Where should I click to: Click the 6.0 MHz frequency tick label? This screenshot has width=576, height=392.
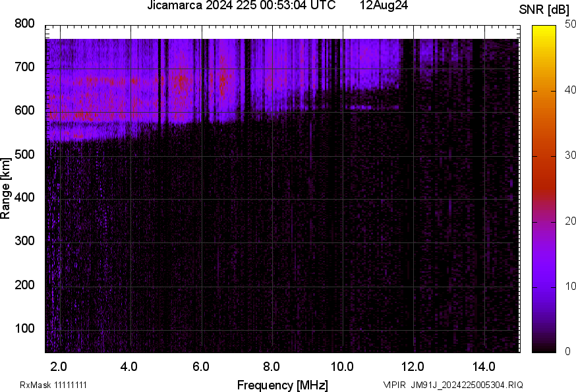tap(200, 366)
